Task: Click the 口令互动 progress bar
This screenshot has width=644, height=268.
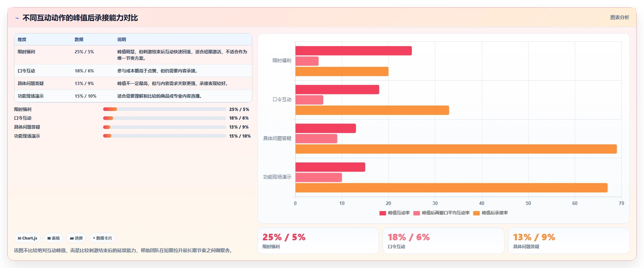Action: [164, 118]
